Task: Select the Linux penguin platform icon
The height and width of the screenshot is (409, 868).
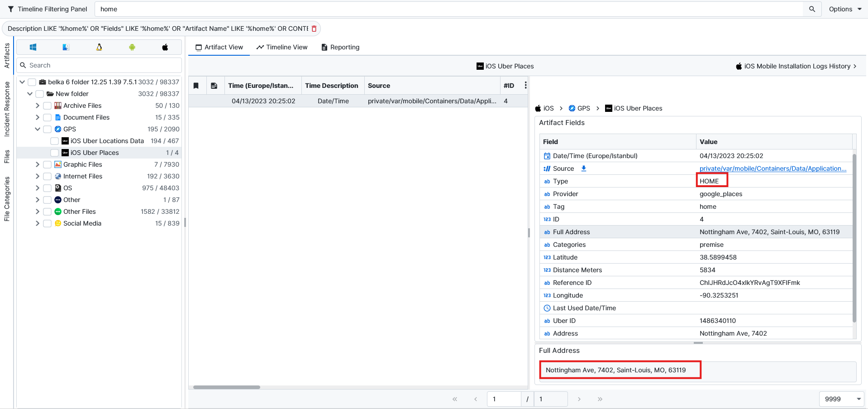Action: [99, 47]
